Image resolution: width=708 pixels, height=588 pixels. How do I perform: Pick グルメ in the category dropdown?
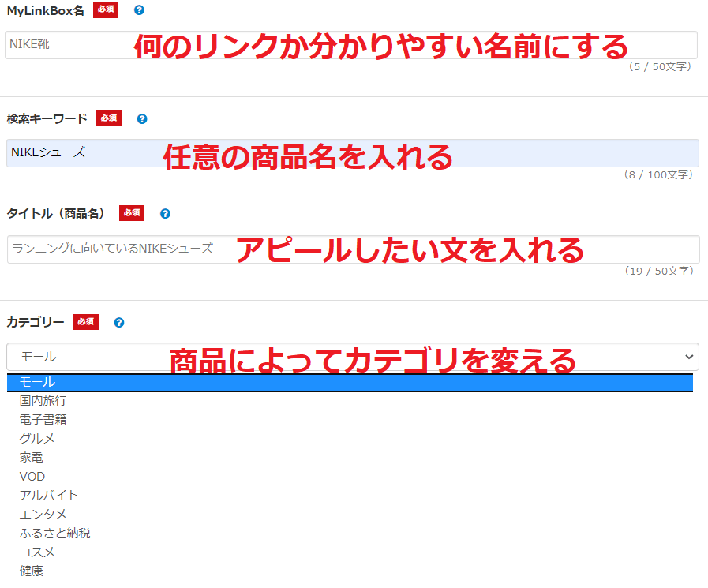(x=350, y=439)
